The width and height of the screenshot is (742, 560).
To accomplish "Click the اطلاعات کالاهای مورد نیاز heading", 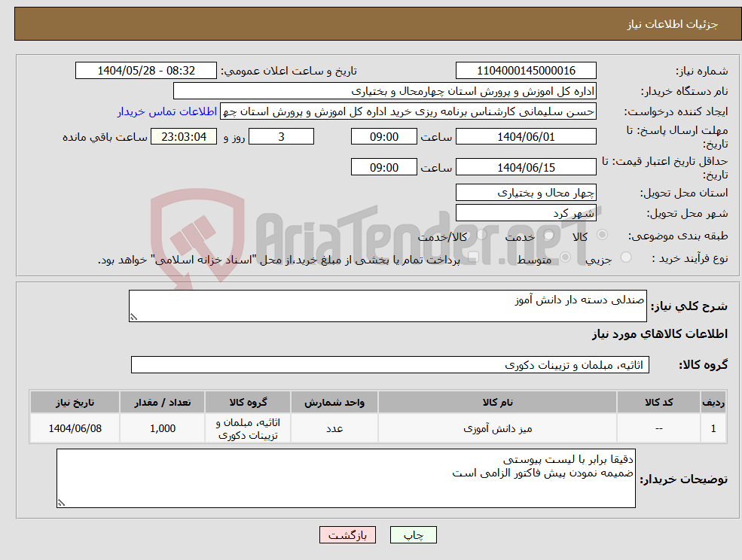I will 660,334.
